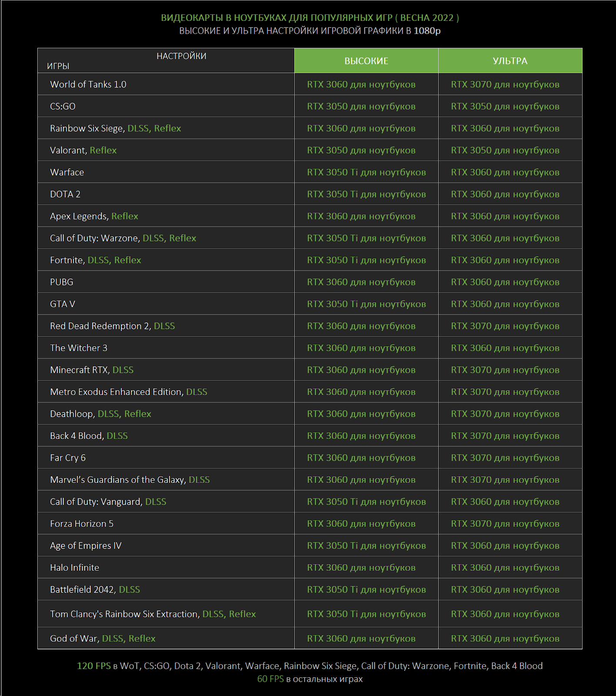Click the ВЫСОКИЕ GPU cell for God of War

(x=361, y=639)
